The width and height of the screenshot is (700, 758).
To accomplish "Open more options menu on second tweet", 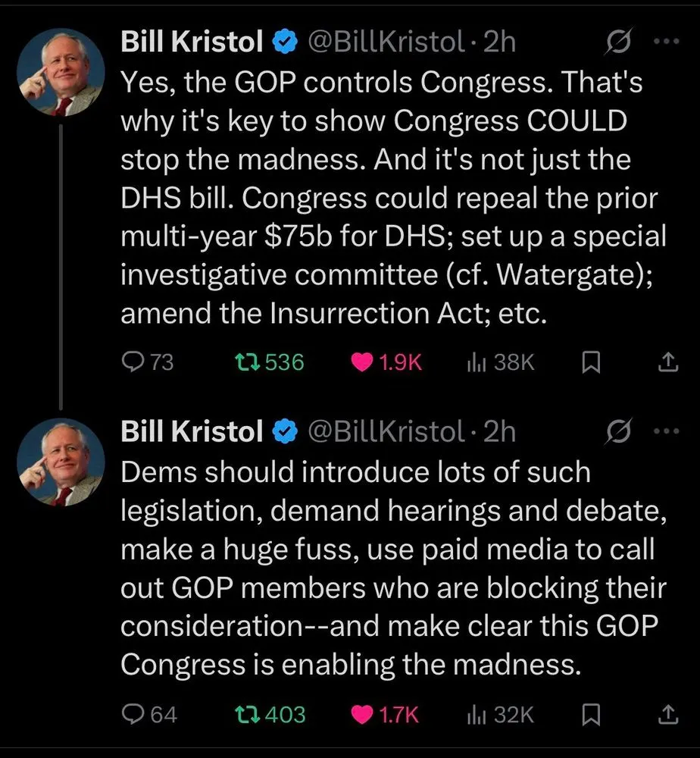I will [666, 432].
